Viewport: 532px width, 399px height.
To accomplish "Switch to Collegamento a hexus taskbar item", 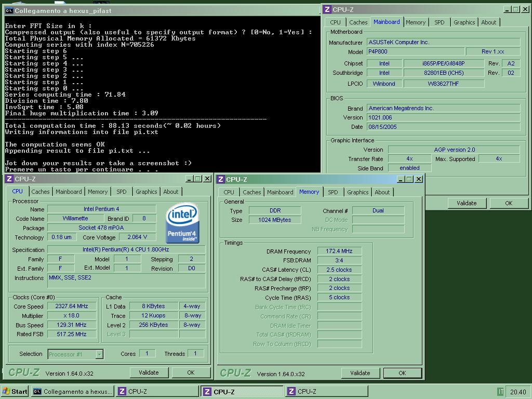I will click(73, 392).
